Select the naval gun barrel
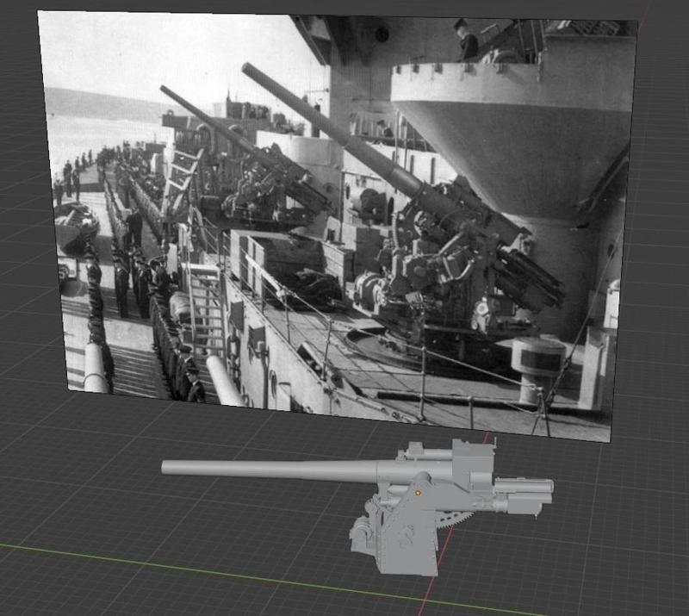689x616 pixels. pos(258,470)
